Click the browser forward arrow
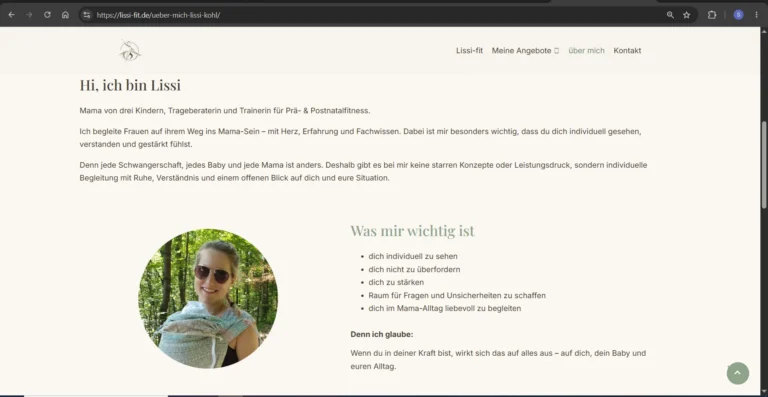The height and width of the screenshot is (397, 768). pyautogui.click(x=29, y=15)
